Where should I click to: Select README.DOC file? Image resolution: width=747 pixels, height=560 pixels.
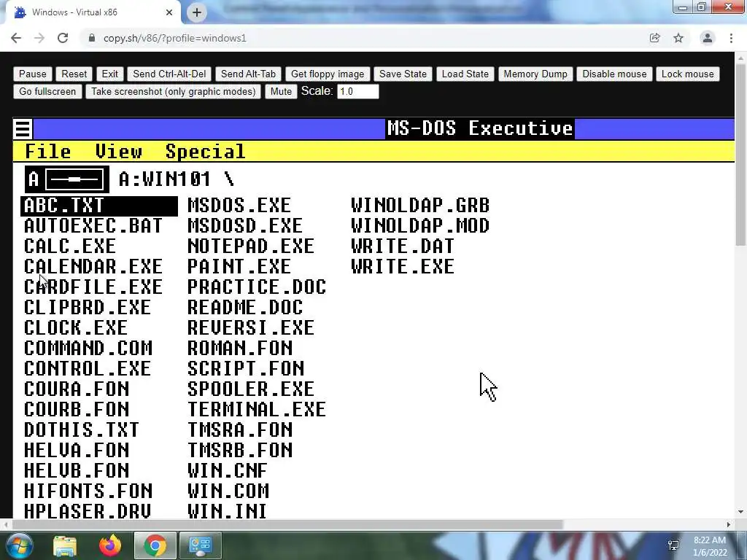click(x=245, y=308)
